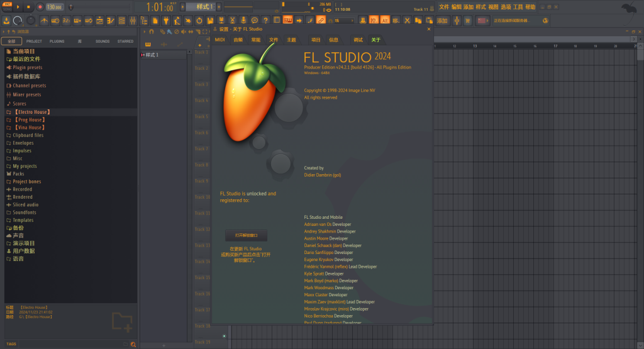The image size is (644, 349).
Task: Click the record button in transport
Action: [x=40, y=7]
